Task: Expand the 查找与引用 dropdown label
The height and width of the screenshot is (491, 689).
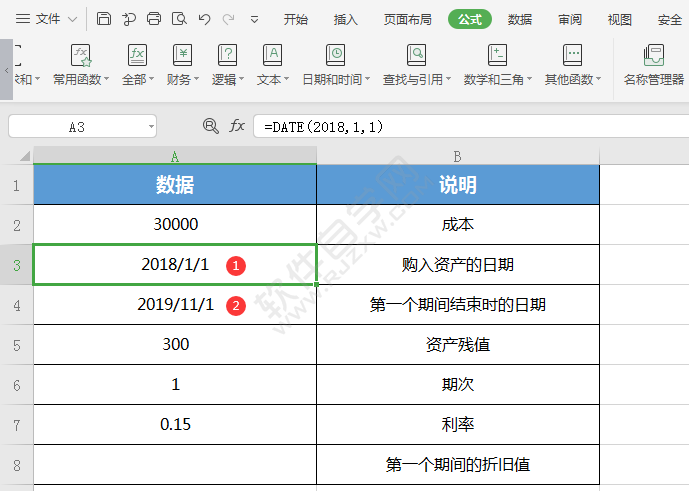Action: click(417, 80)
